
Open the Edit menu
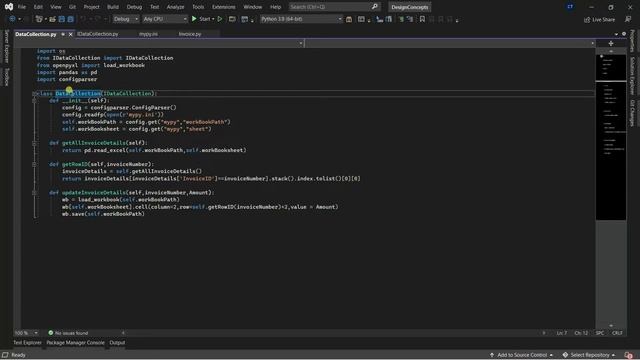38,7
